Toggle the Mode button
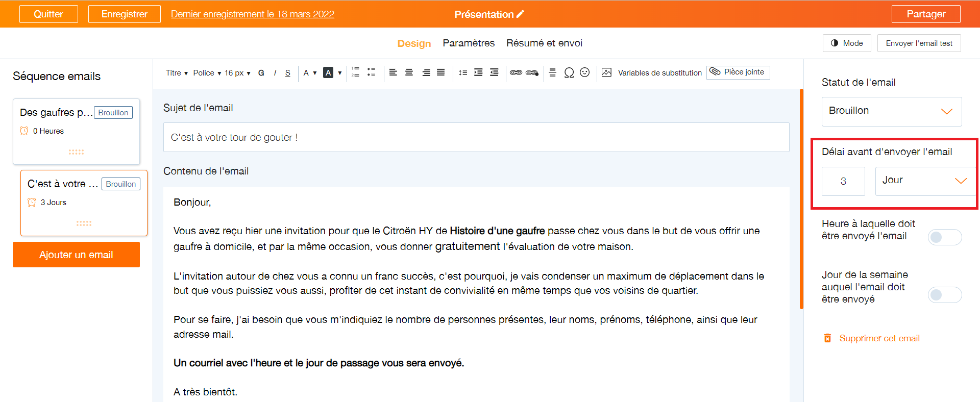Image resolution: width=980 pixels, height=402 pixels. tap(847, 43)
